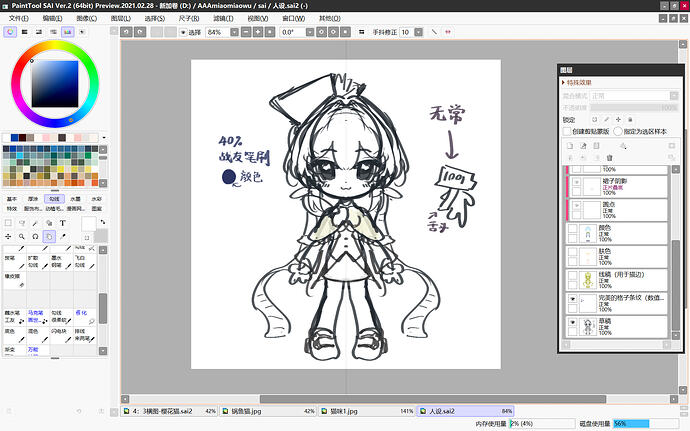Open the 滤镜 menu

click(223, 18)
